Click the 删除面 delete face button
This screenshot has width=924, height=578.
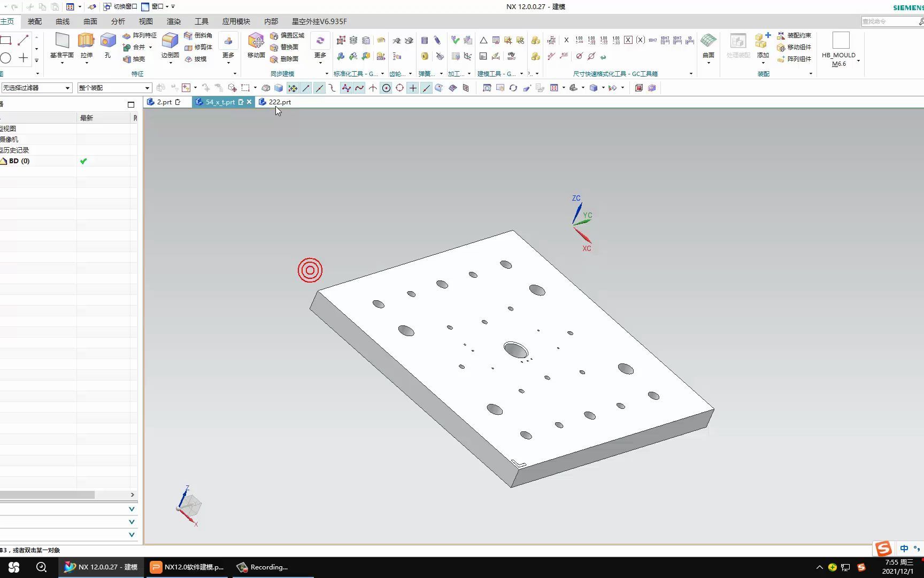tap(284, 59)
